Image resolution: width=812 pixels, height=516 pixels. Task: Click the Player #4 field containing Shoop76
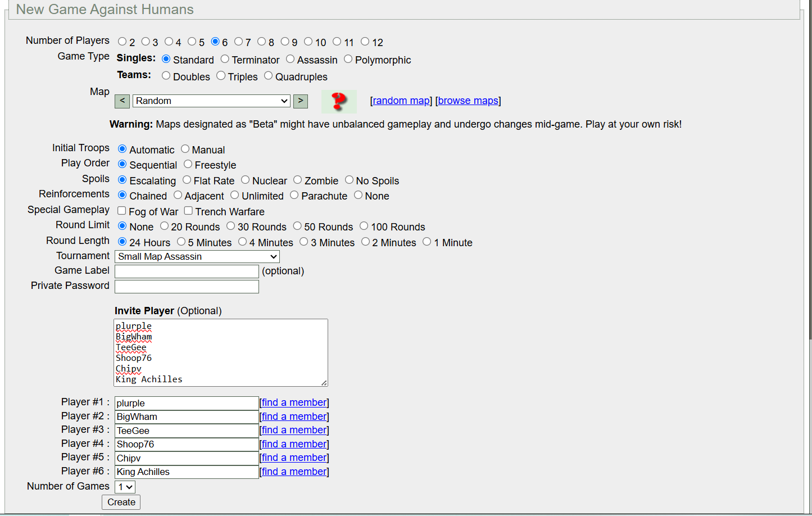click(187, 445)
